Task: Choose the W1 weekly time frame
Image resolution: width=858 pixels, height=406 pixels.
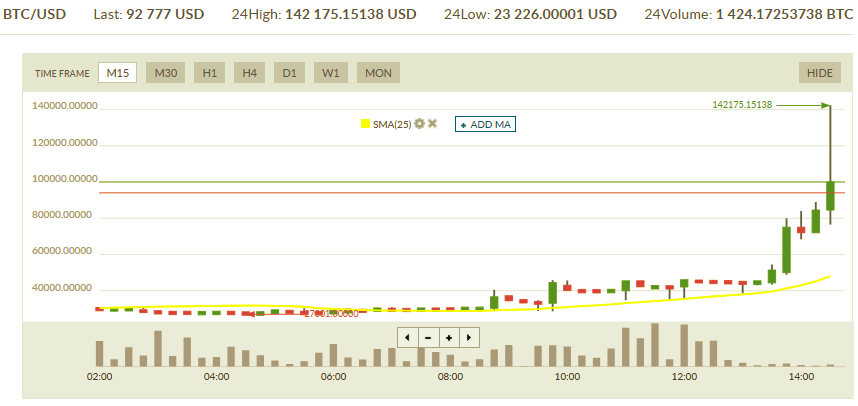Action: pos(330,73)
